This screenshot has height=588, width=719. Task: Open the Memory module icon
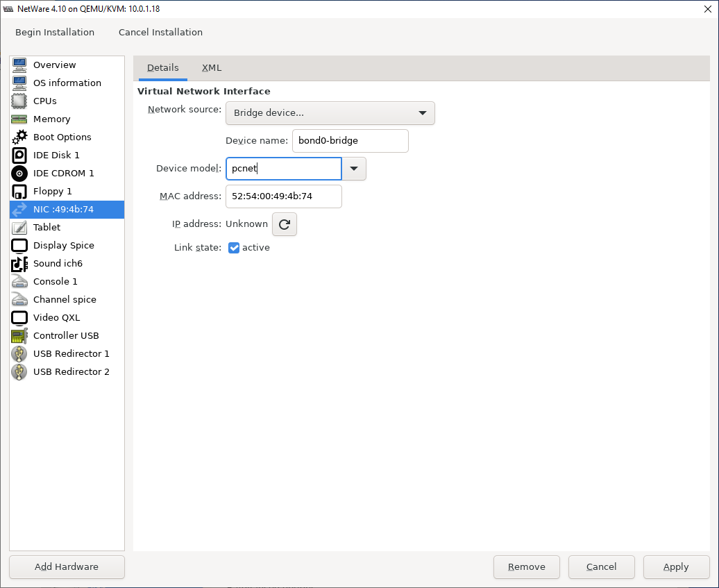(x=19, y=119)
